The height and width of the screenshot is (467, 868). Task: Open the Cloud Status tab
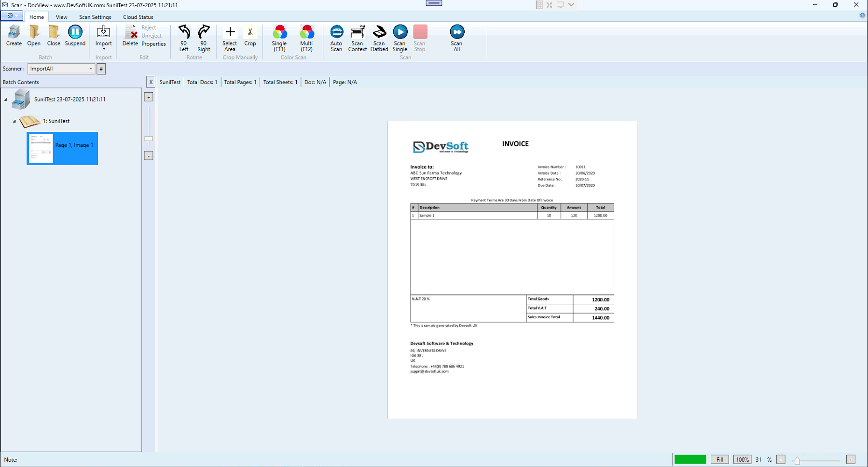click(x=138, y=16)
